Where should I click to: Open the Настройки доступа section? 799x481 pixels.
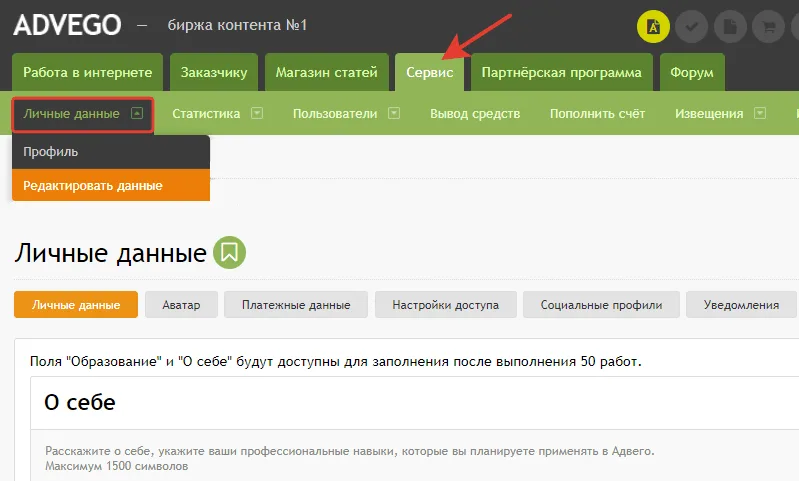coord(446,305)
